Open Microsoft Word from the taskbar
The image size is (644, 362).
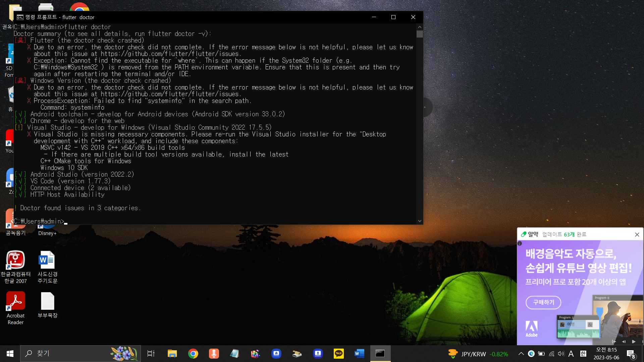tap(359, 354)
